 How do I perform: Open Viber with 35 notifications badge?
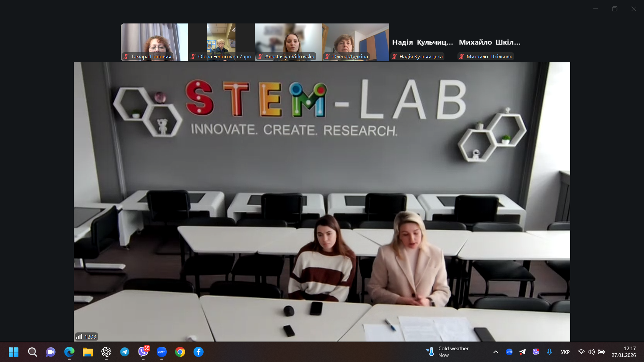click(143, 352)
